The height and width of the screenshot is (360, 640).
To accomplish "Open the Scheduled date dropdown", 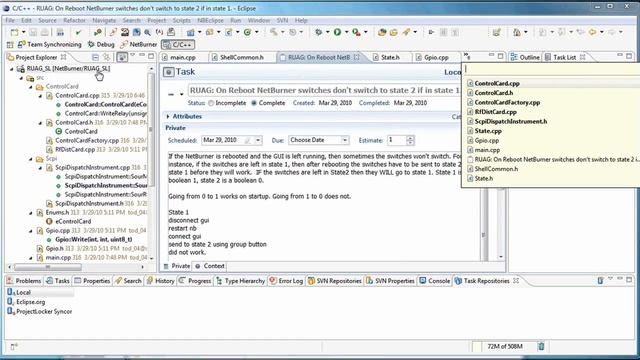I will [258, 140].
